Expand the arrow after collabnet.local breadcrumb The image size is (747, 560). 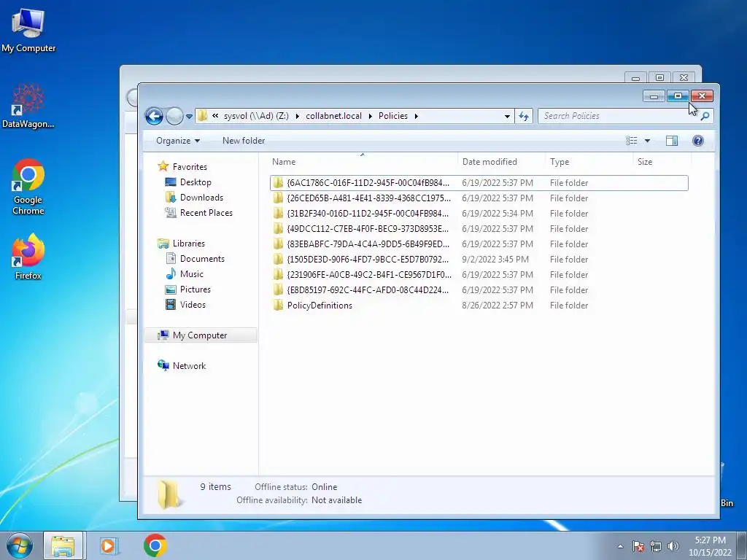pyautogui.click(x=370, y=116)
